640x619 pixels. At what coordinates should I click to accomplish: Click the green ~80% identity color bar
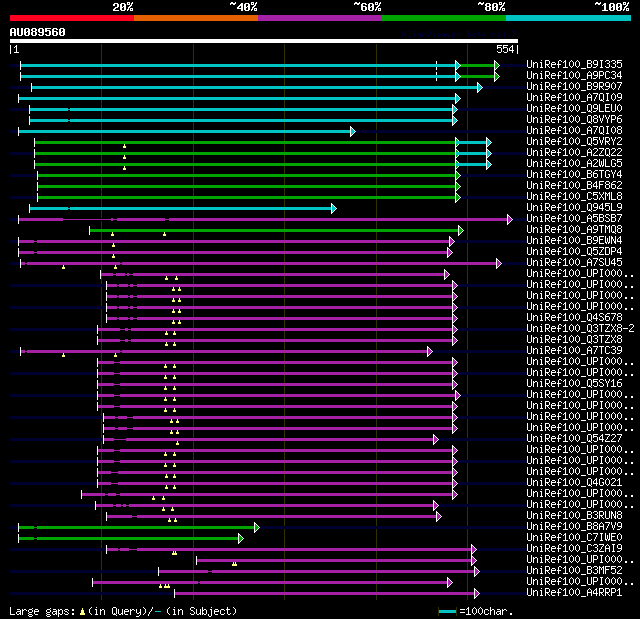(x=444, y=18)
